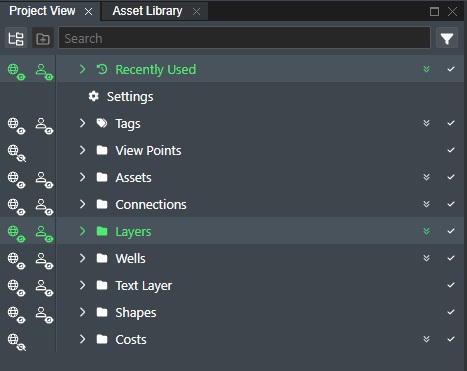Image resolution: width=467 pixels, height=371 pixels.
Task: Toggle user visibility for Text Layer
Action: pos(44,288)
